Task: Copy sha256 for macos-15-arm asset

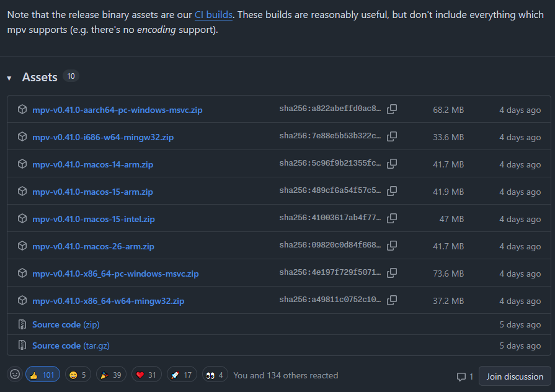Action: pos(392,191)
